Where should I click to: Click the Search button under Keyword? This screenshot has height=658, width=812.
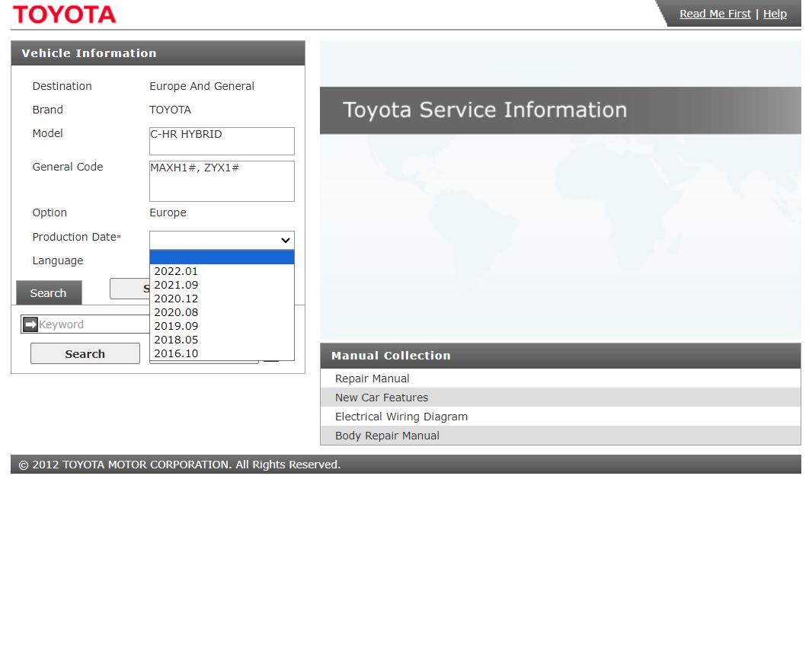coord(85,353)
